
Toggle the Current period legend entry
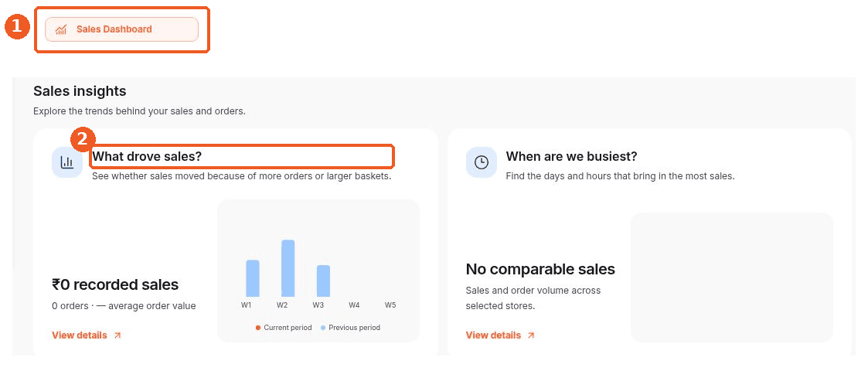284,328
